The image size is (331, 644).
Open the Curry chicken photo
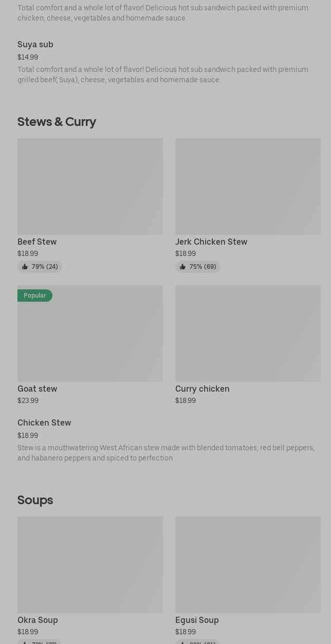248,333
